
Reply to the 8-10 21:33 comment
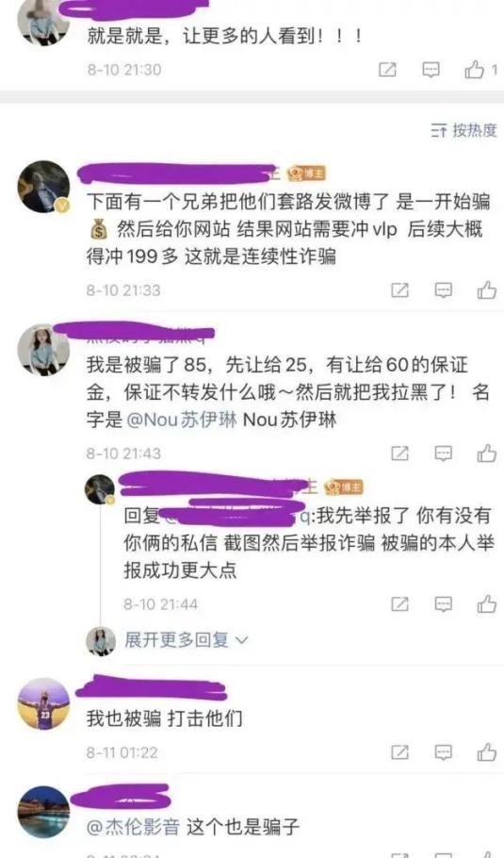click(x=444, y=290)
